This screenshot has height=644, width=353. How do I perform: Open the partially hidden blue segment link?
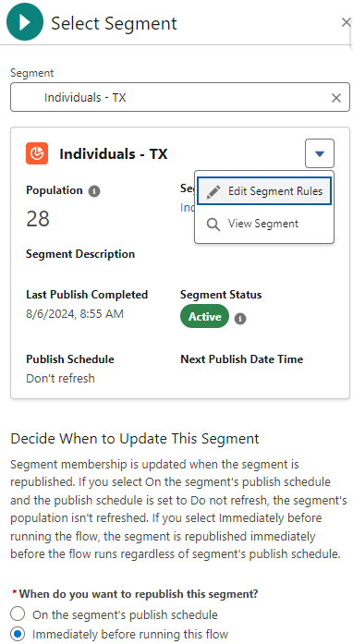coord(188,207)
